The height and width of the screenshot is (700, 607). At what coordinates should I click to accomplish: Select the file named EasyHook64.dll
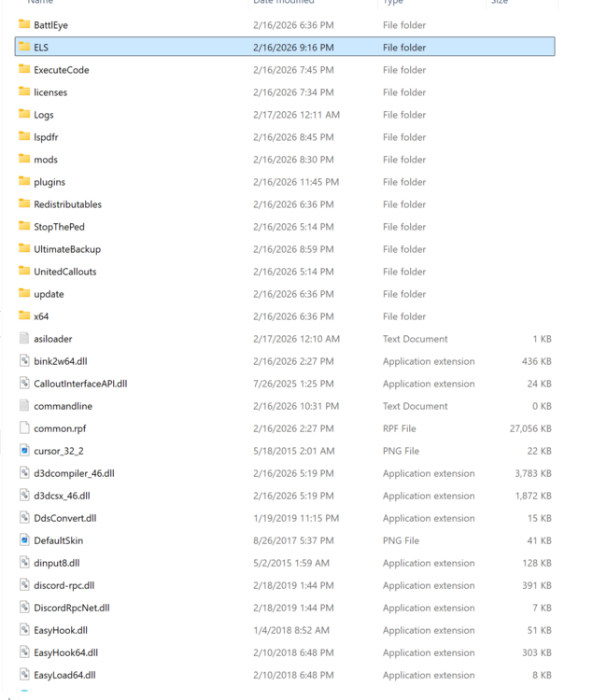click(66, 652)
